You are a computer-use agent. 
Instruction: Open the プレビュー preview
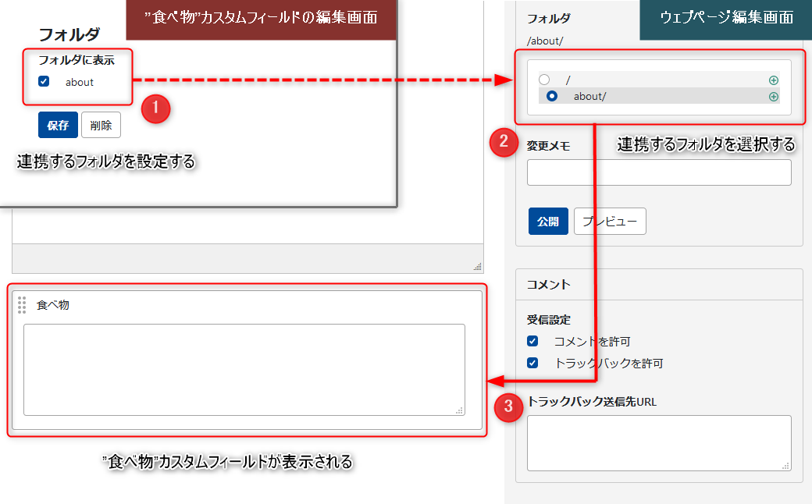click(x=610, y=222)
